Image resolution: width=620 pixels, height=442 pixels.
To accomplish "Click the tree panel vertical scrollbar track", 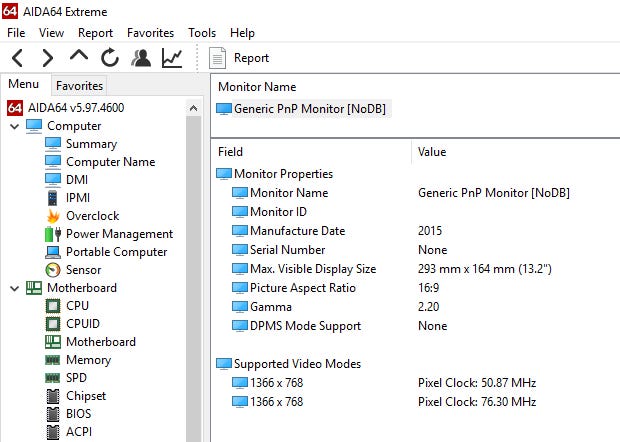I will tap(193, 279).
